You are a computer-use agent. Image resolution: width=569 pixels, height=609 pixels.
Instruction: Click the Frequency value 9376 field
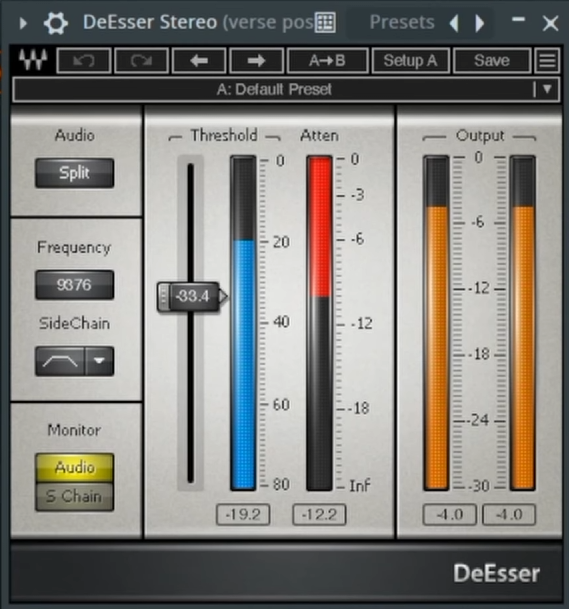pos(75,285)
